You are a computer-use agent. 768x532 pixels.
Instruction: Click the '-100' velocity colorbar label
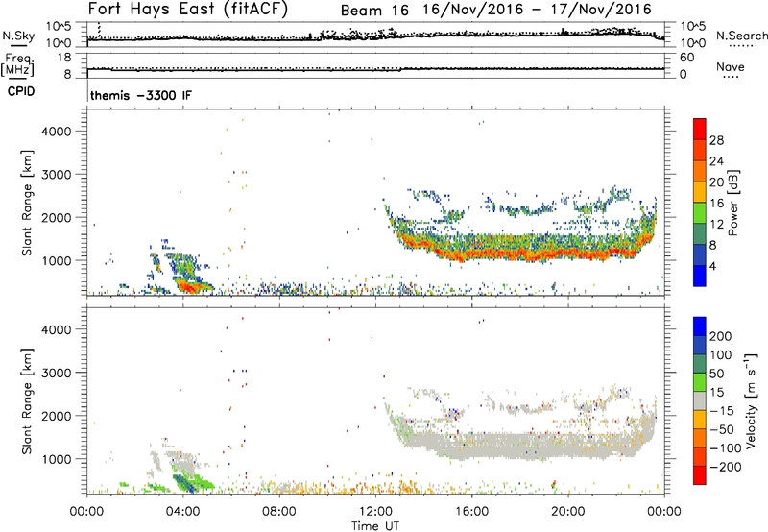[x=726, y=448]
